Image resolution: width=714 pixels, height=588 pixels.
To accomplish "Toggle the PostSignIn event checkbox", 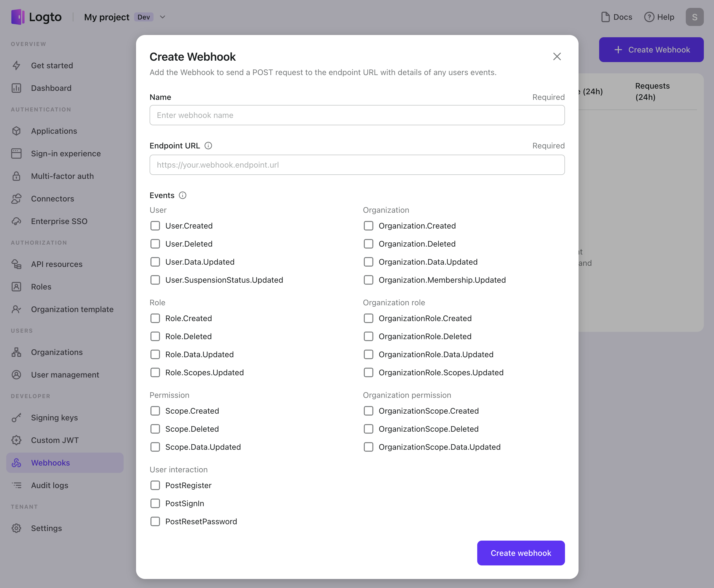I will 155,503.
